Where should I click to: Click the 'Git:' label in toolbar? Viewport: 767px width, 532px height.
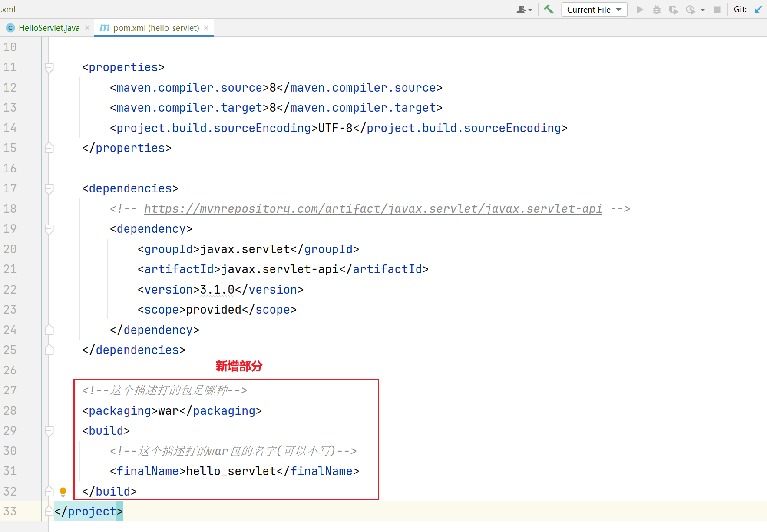click(x=741, y=10)
